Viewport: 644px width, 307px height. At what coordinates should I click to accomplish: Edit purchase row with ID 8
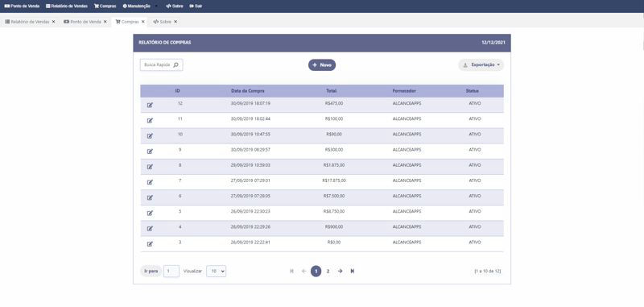click(150, 167)
